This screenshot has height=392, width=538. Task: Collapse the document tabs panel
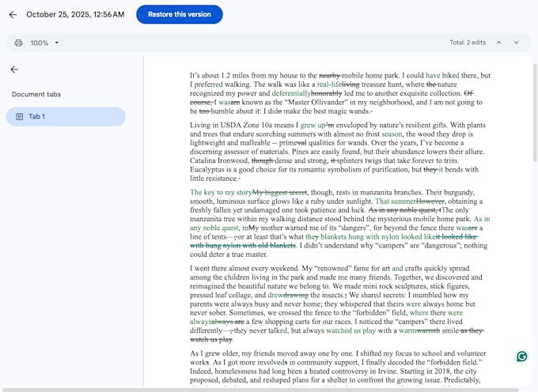14,70
